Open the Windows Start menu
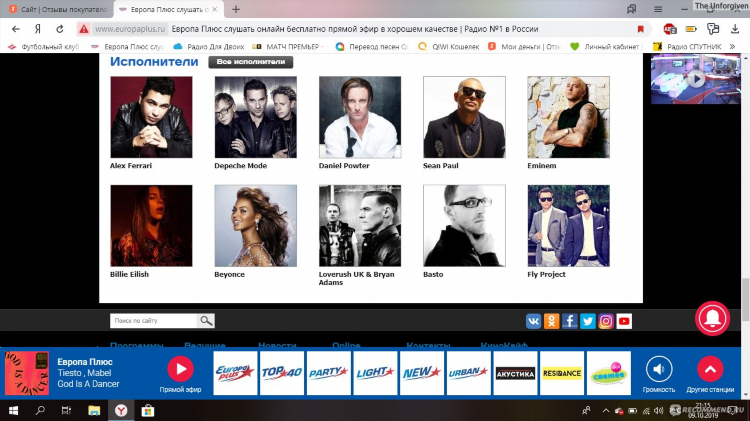750x421 pixels. 13,410
